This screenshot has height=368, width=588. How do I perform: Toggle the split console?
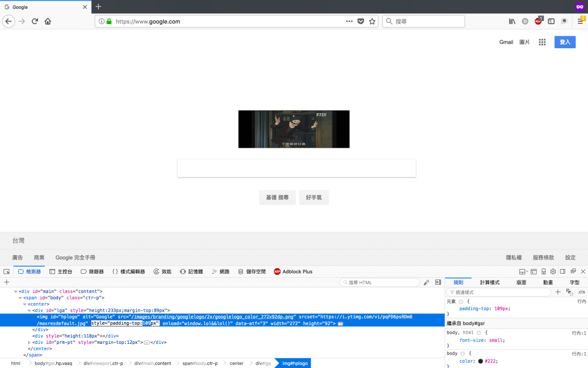pyautogui.click(x=533, y=271)
